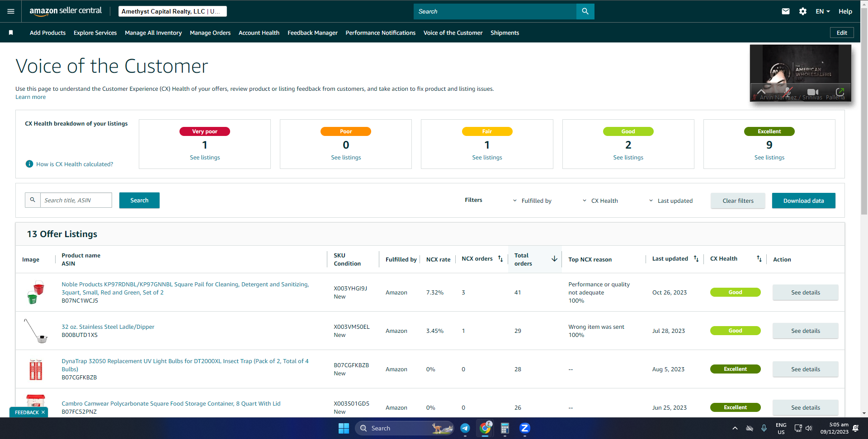
Task: Click the share icon in Zoom thumbnail
Action: point(840,92)
